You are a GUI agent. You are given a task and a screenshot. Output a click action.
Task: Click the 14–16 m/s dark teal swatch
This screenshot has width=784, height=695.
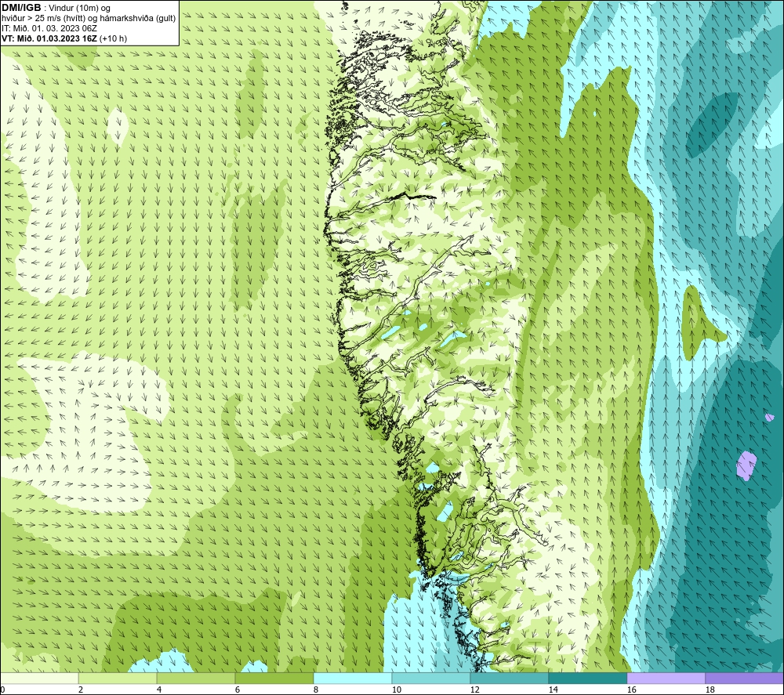click(587, 679)
